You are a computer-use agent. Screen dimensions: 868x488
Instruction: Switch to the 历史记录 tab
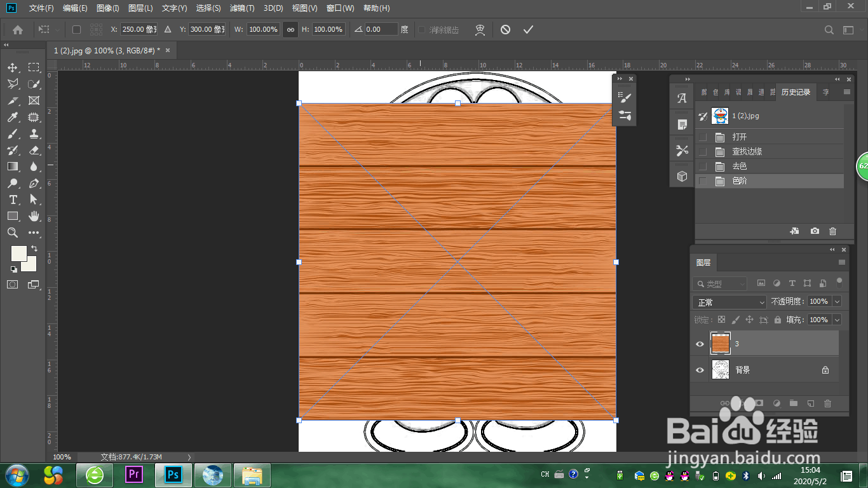tap(796, 92)
